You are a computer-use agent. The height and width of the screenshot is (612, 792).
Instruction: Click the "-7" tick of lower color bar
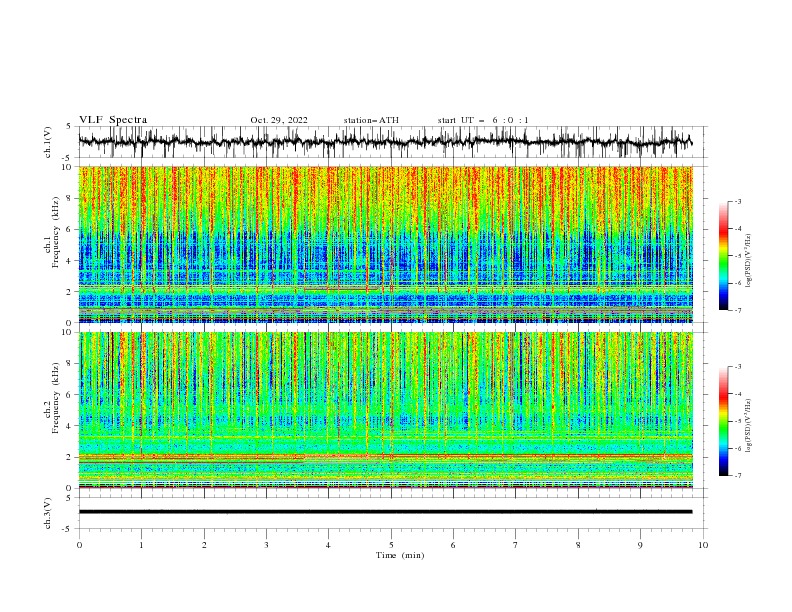pos(737,476)
